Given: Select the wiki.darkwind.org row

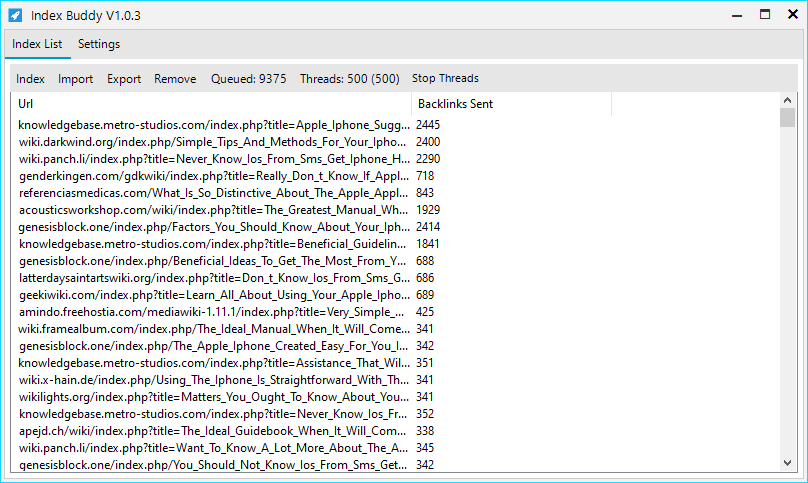Looking at the screenshot, I should click(214, 142).
